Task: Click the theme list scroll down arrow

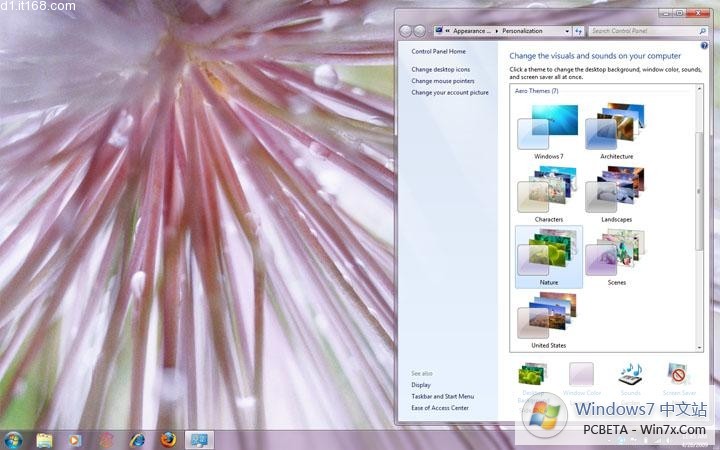Action: [x=700, y=348]
